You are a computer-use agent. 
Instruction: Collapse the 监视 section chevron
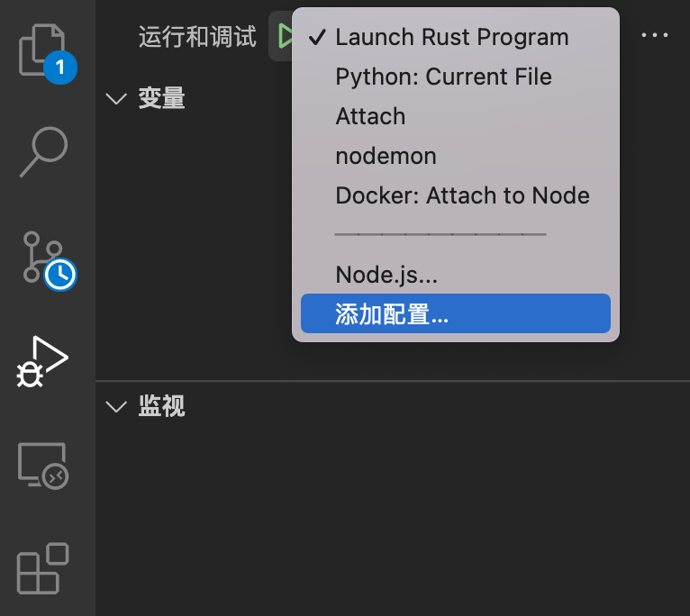(x=116, y=406)
